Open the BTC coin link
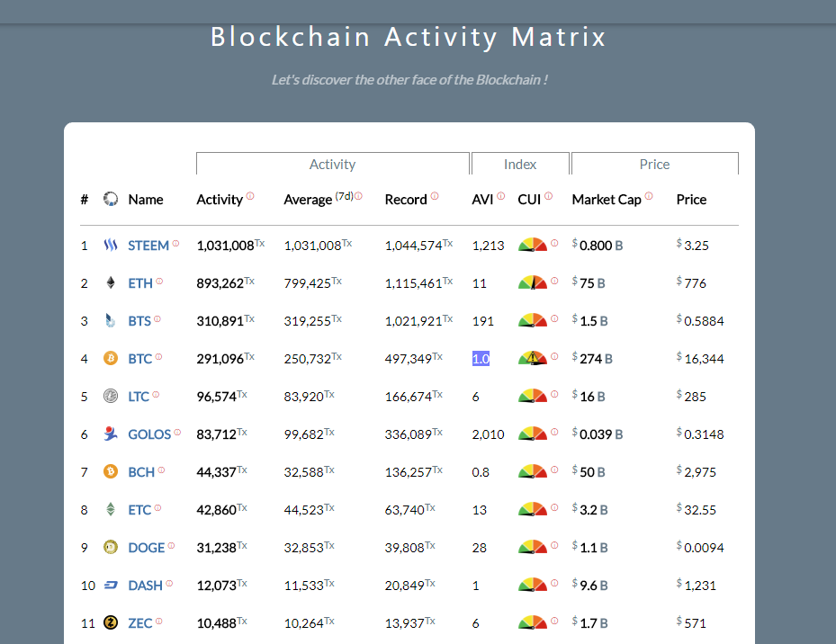Image resolution: width=836 pixels, height=644 pixels. [140, 359]
